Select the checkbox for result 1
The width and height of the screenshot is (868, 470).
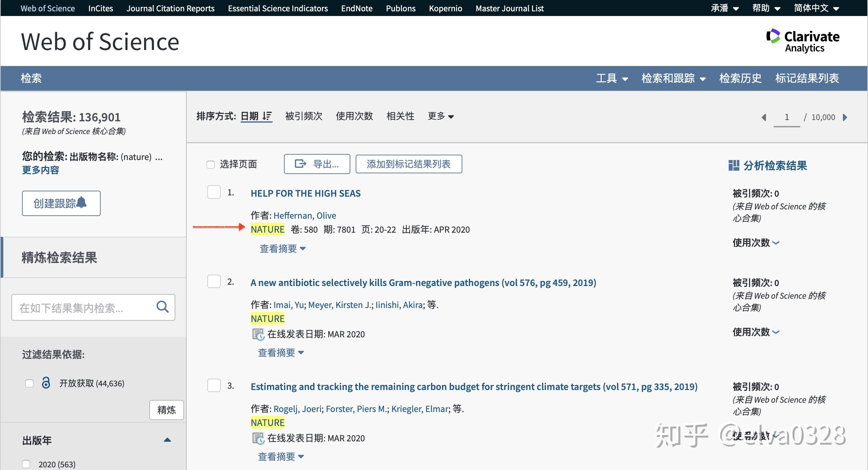tap(214, 192)
